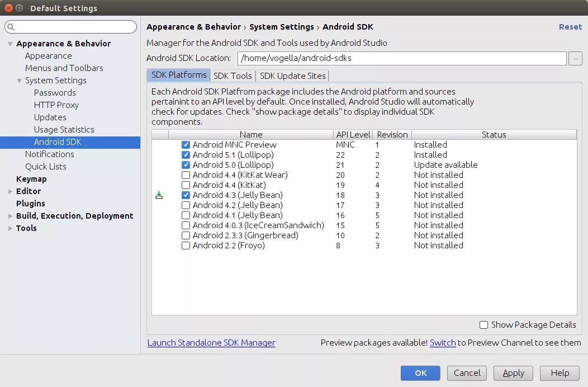Collapse the System Settings node
The height and width of the screenshot is (387, 588).
[19, 81]
